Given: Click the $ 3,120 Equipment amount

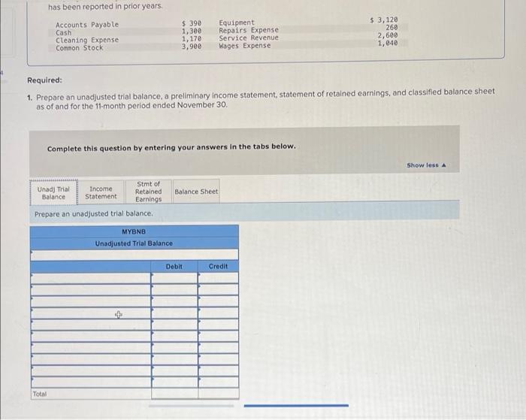Looking at the screenshot, I should click(x=384, y=20).
